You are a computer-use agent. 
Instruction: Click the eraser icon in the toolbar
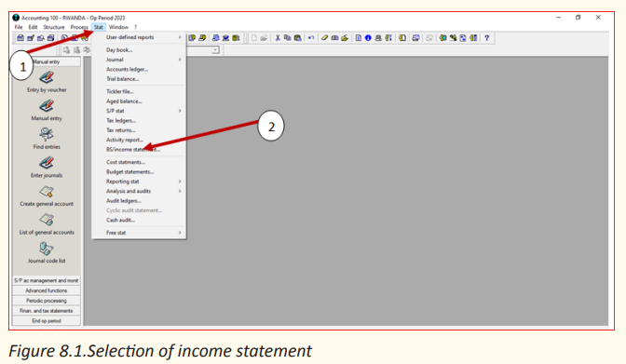point(324,38)
